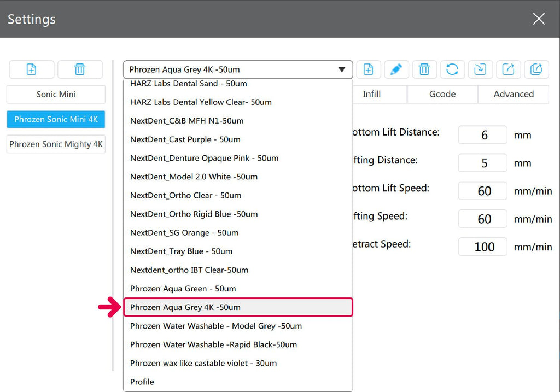The height and width of the screenshot is (392, 560).
Task: Edit the Lifting Distance value field
Action: point(482,163)
